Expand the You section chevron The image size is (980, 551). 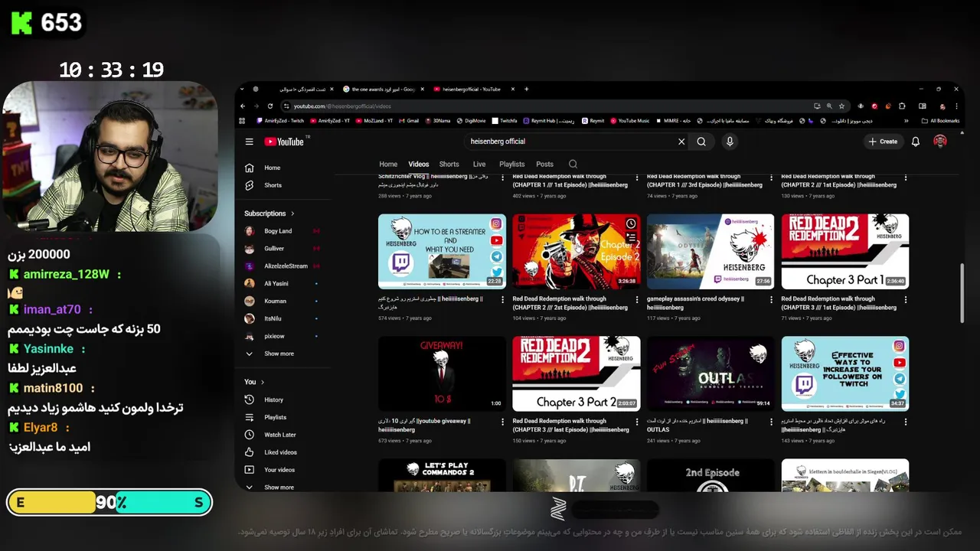263,382
